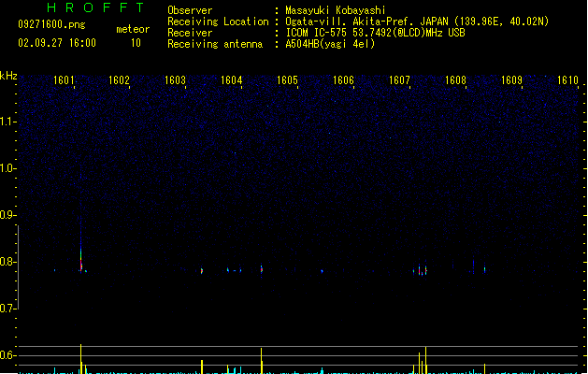Viewport: 588px width, 374px height.
Task: Click the 1610 time axis label
Action: 567,80
